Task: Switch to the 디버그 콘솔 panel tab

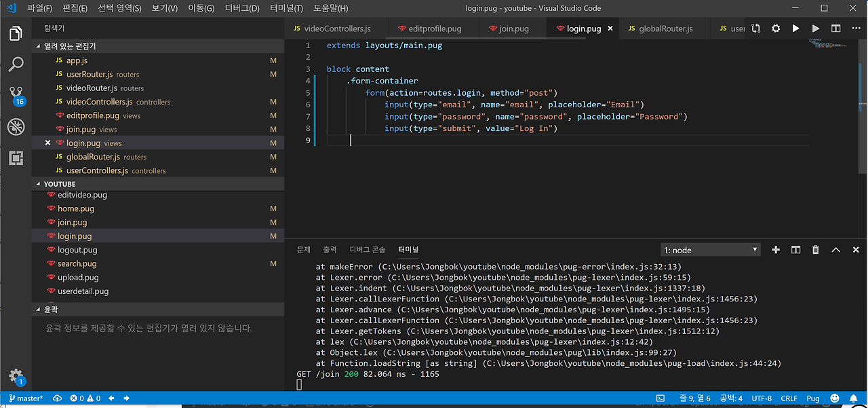Action: click(367, 250)
